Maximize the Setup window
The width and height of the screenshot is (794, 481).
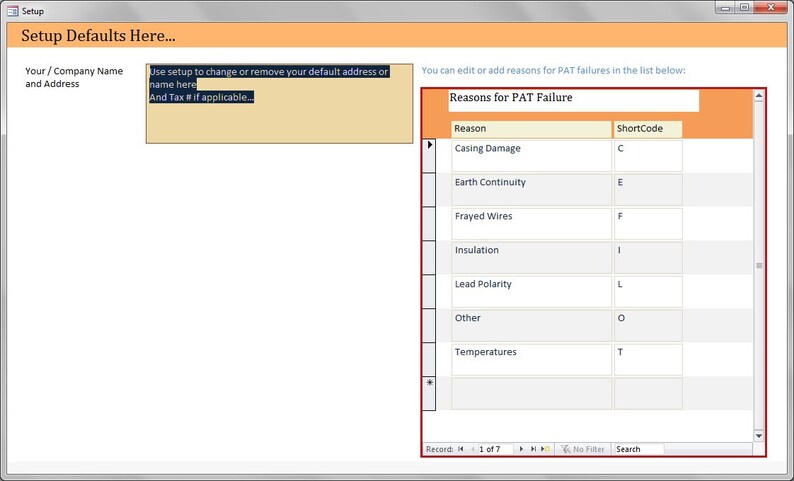(x=744, y=8)
